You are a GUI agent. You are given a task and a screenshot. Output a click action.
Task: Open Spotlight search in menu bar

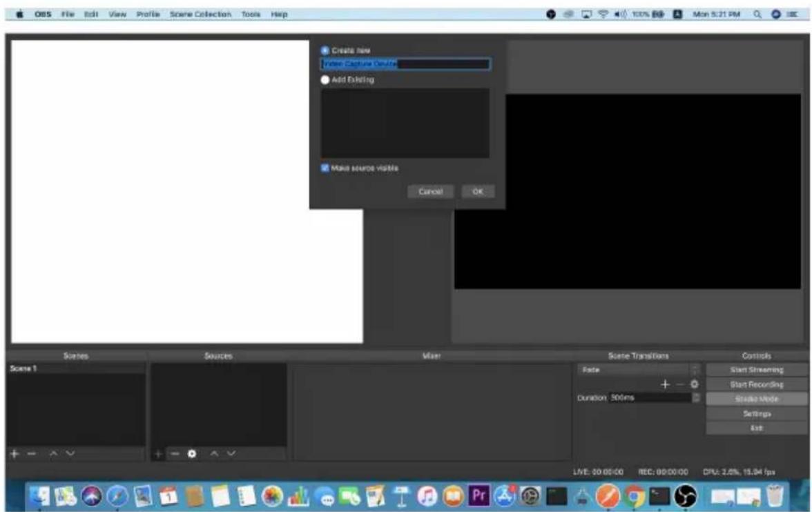tap(757, 14)
